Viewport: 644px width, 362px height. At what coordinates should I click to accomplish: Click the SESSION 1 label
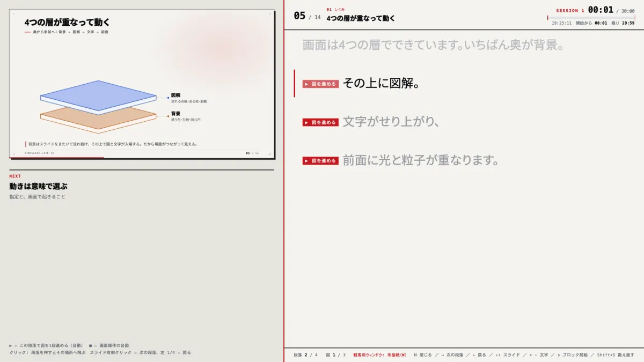click(x=570, y=11)
